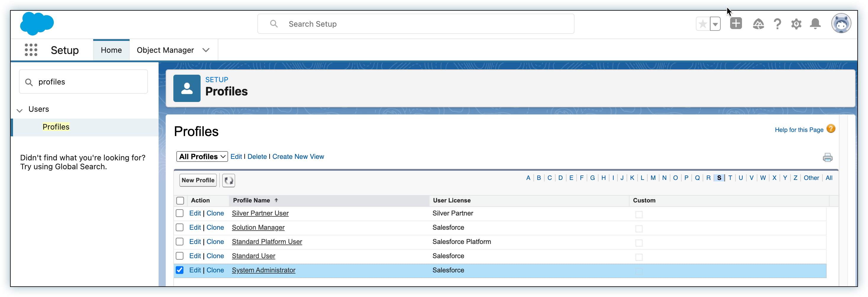Check the Standard User row checkbox

pos(180,256)
